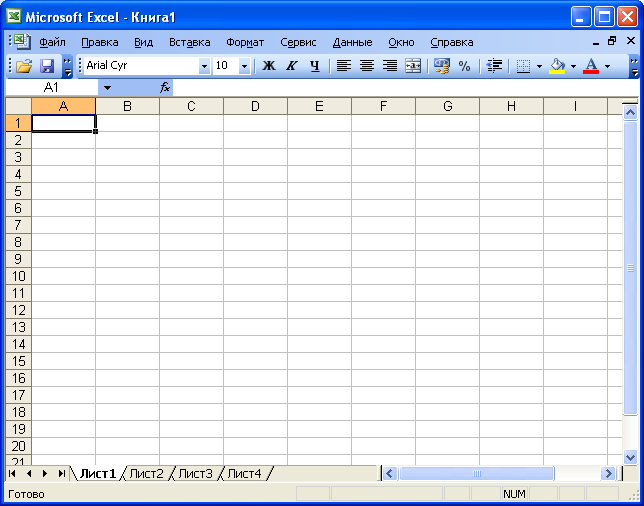Apply Percent style format
This screenshot has height=506, width=644.
465,66
